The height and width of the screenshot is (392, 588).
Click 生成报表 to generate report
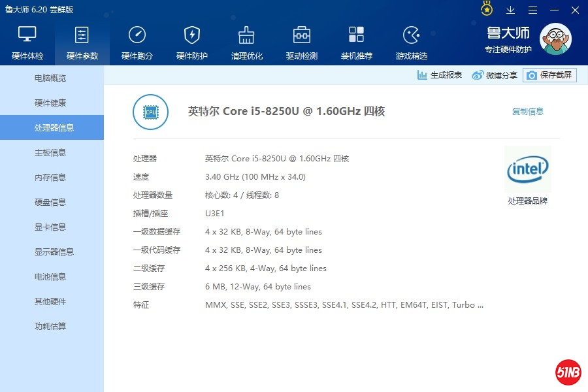coord(440,75)
